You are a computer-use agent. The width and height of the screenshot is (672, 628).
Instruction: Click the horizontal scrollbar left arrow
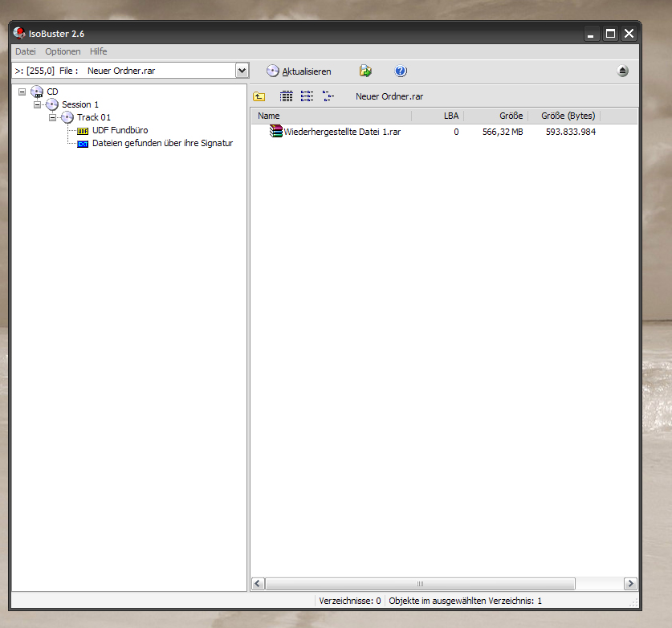coord(258,583)
